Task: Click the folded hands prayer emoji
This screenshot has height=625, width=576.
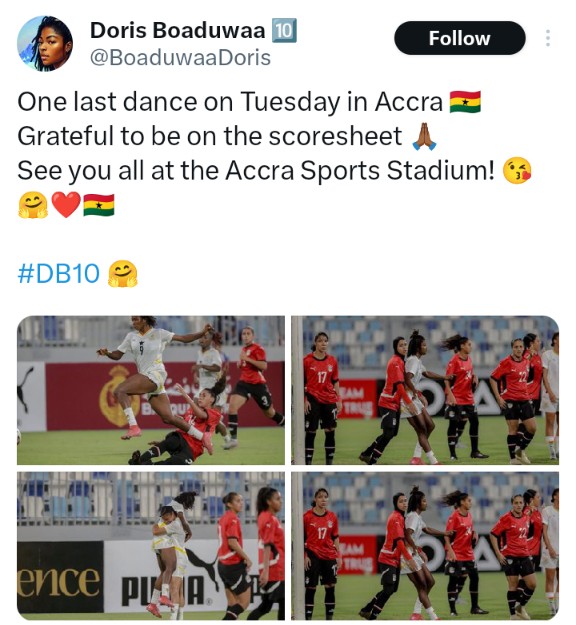Action: coord(424,136)
